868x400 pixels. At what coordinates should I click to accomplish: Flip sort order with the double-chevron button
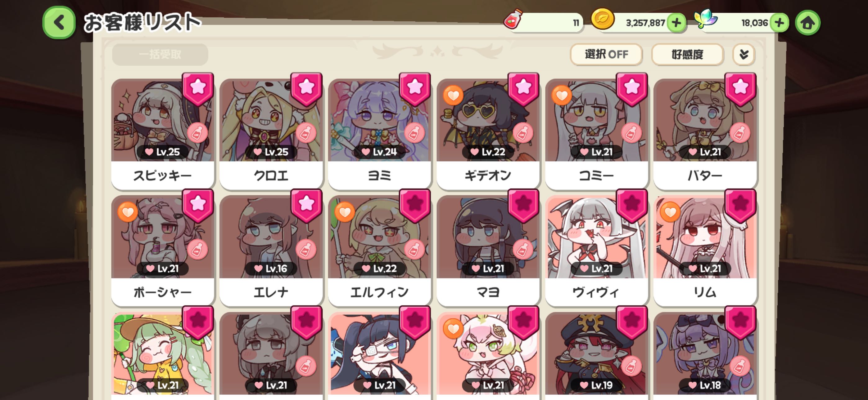(x=744, y=54)
